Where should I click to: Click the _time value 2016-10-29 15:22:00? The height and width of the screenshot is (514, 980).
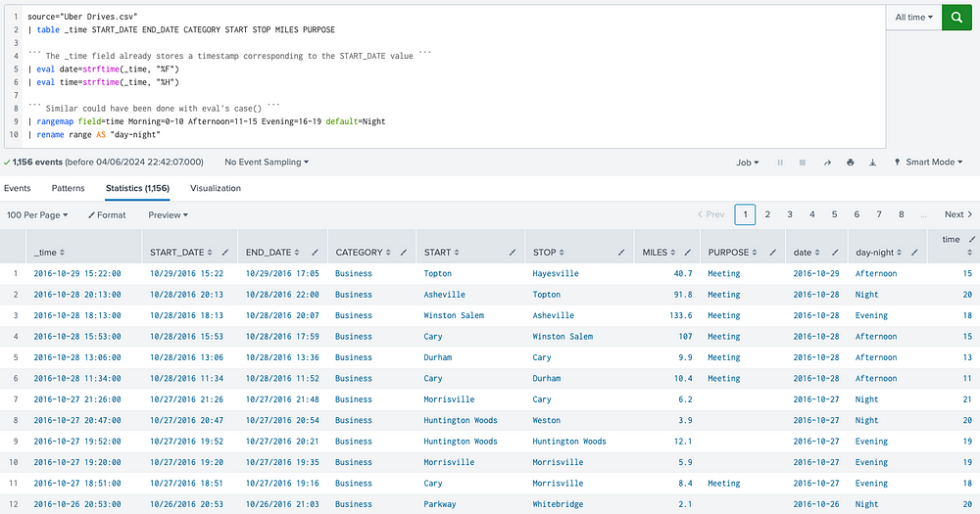pos(77,273)
